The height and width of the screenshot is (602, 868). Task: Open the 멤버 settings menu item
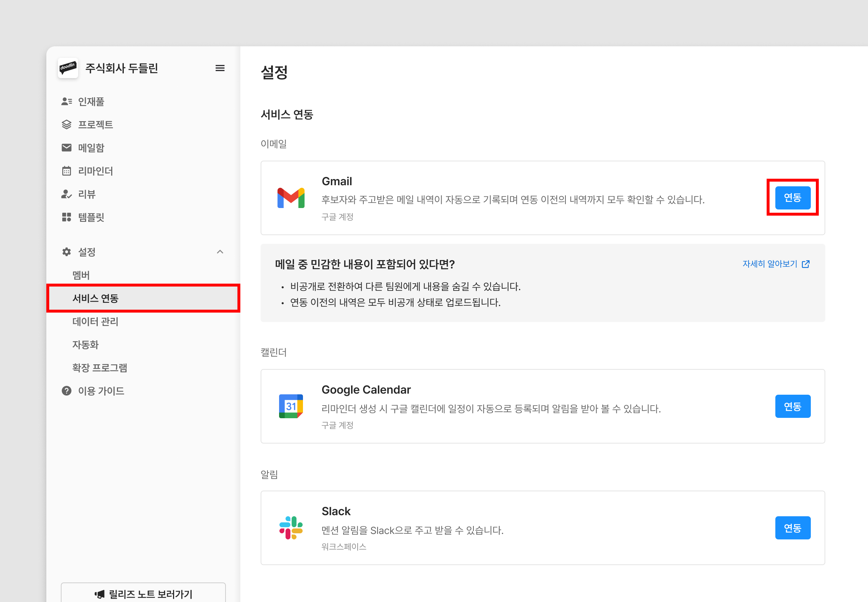(x=81, y=275)
